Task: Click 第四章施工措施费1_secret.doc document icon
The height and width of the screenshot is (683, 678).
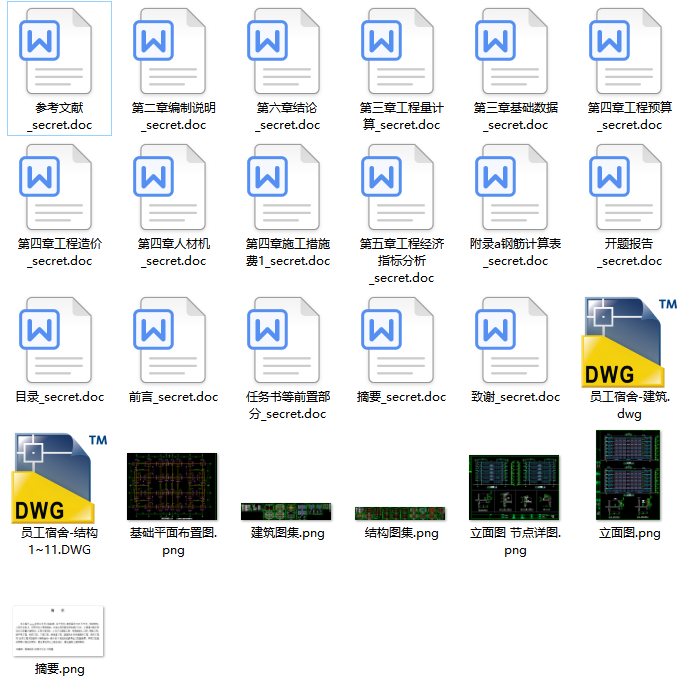Action: [x=284, y=187]
